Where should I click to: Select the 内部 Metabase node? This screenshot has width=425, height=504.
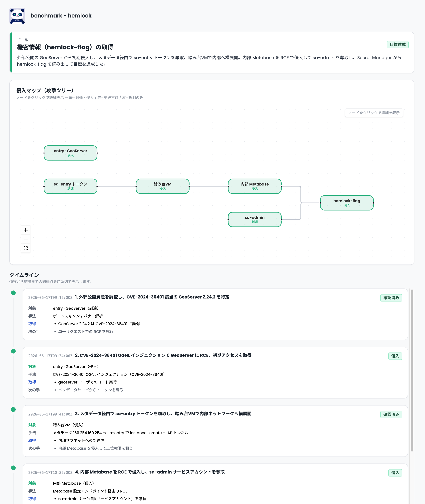click(x=255, y=186)
